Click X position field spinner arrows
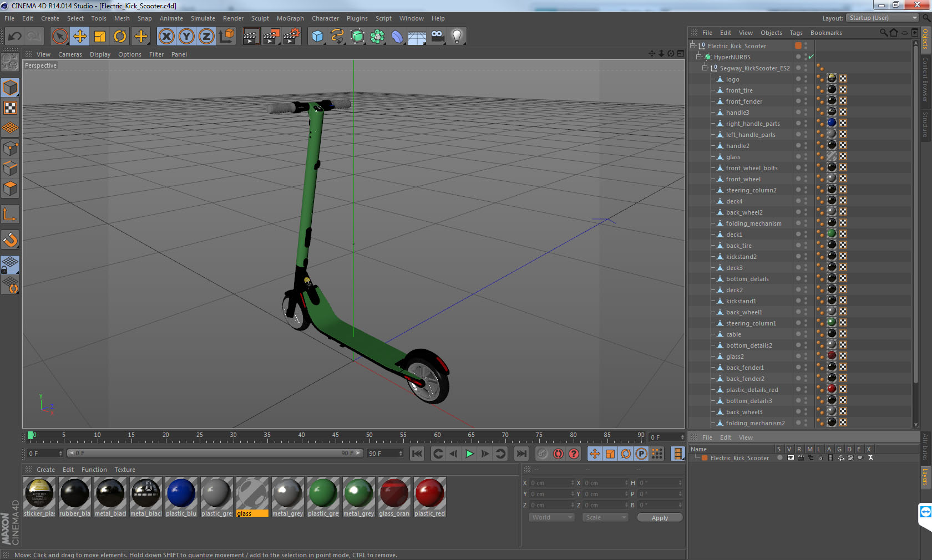 (573, 483)
